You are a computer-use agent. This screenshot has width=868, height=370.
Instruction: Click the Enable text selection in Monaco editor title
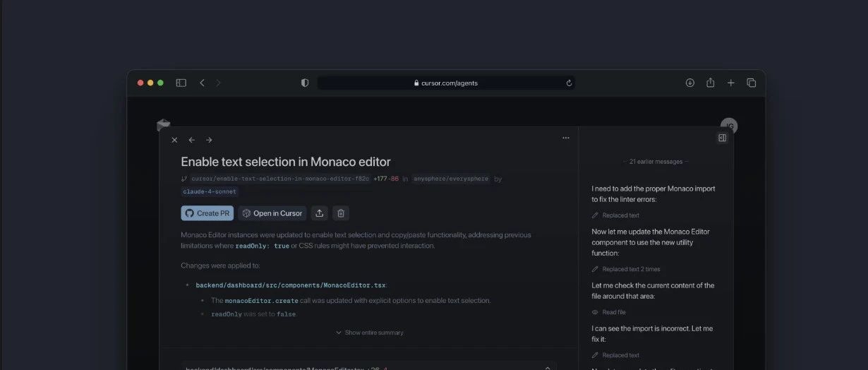pyautogui.click(x=286, y=162)
